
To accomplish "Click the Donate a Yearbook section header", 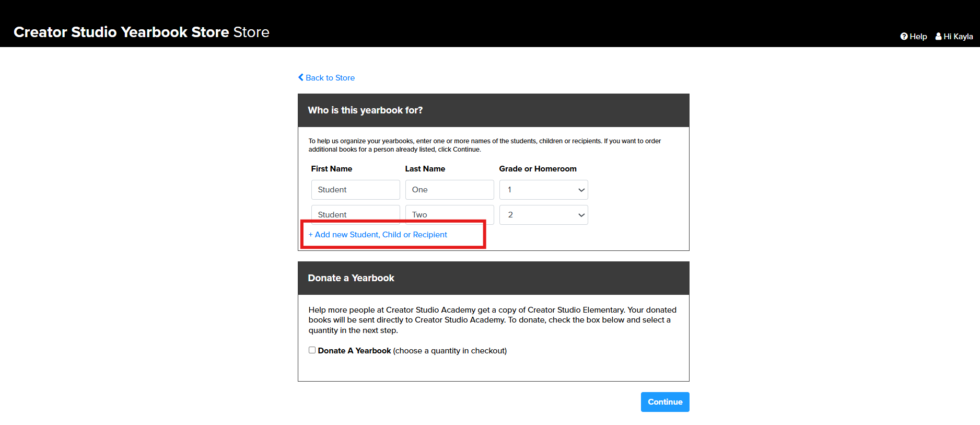I will 351,278.
